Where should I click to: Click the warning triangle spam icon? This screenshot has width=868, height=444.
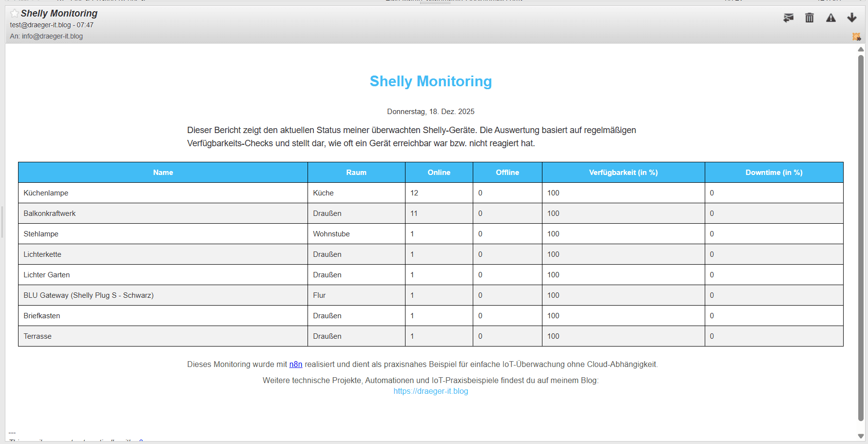830,18
